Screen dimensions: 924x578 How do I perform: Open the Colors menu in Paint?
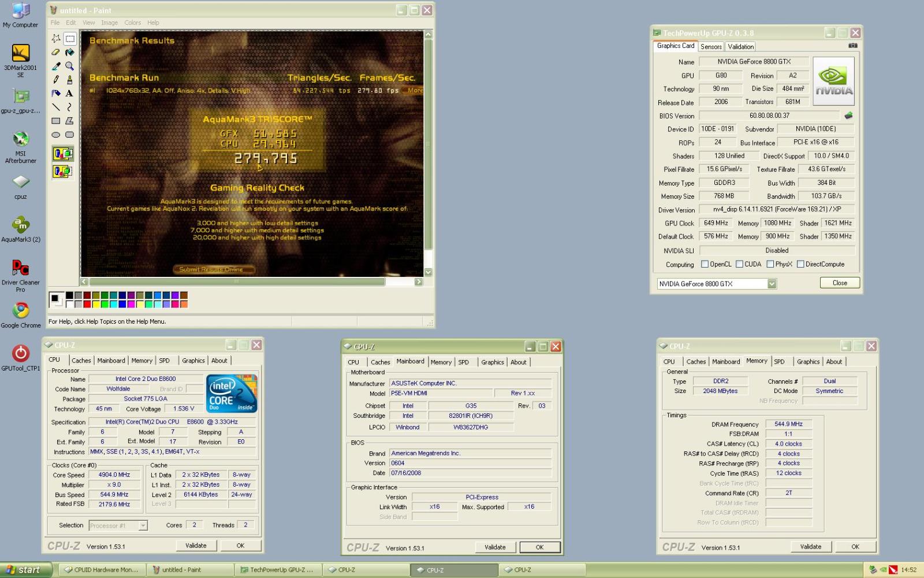(x=132, y=23)
